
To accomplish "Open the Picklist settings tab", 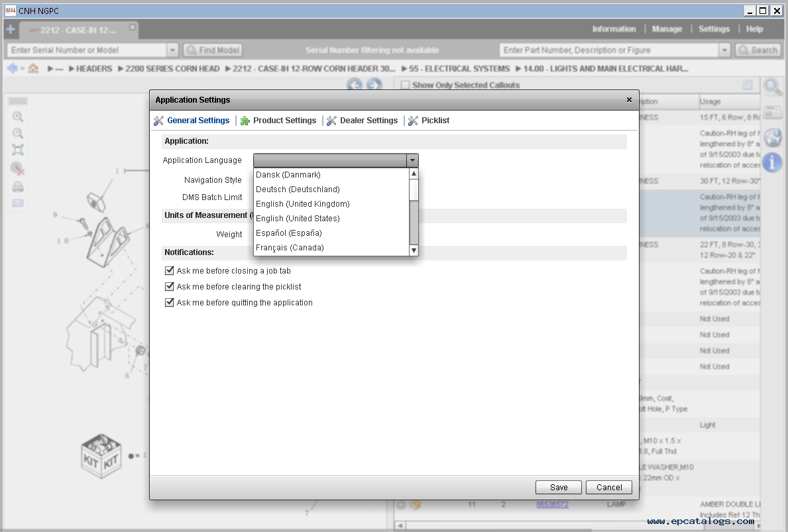I will 435,121.
